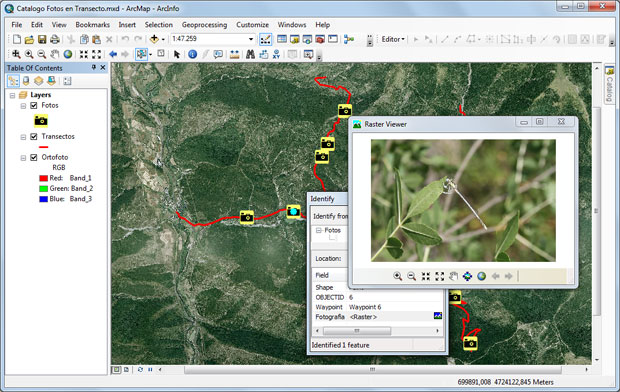Screen dimensions: 620x392
Task: Collapse the Fotos layer legend
Action: point(23,106)
